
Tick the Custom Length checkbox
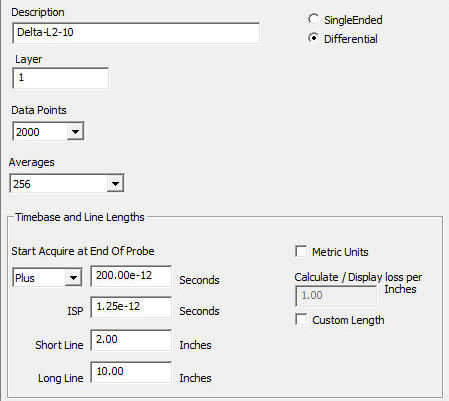(301, 319)
